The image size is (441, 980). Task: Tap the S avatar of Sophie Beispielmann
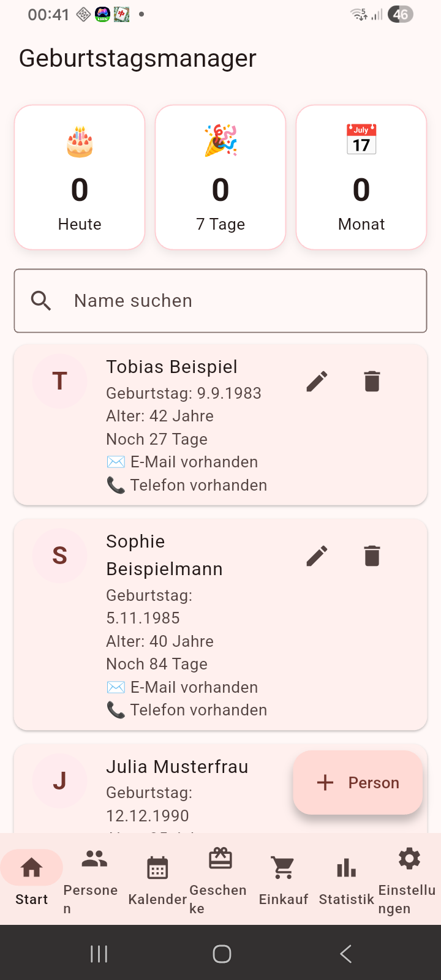[60, 556]
